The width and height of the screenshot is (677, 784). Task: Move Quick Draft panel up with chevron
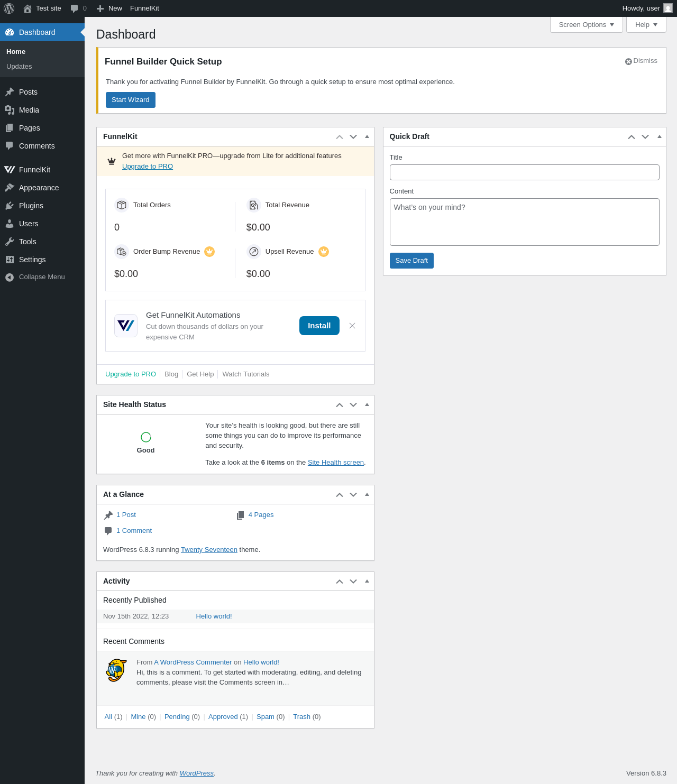tap(632, 136)
